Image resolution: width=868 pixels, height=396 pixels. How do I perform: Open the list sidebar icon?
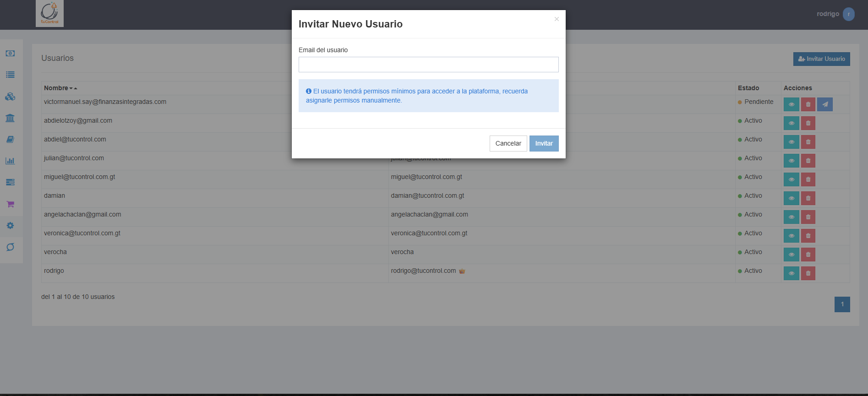click(10, 75)
